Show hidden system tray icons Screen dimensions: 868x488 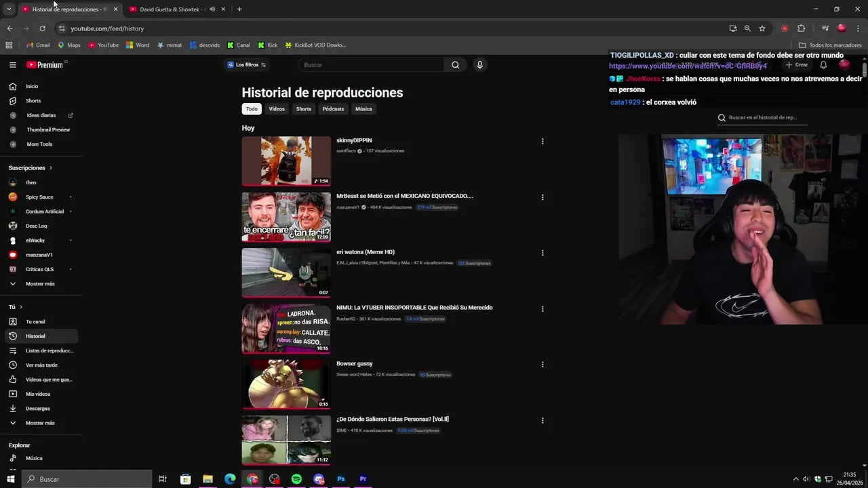pyautogui.click(x=796, y=479)
